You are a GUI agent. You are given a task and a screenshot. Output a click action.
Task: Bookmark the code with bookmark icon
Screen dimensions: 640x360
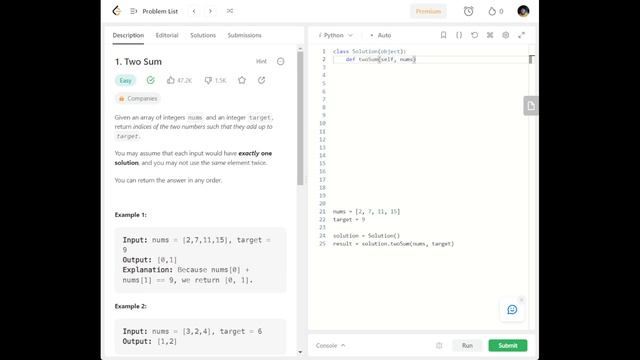pos(443,36)
